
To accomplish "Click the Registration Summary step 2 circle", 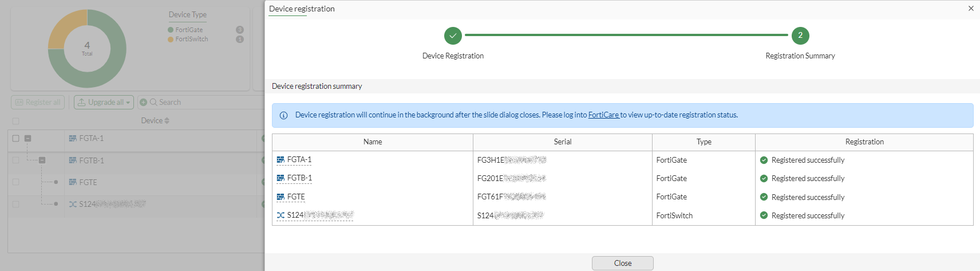I will coord(800,36).
